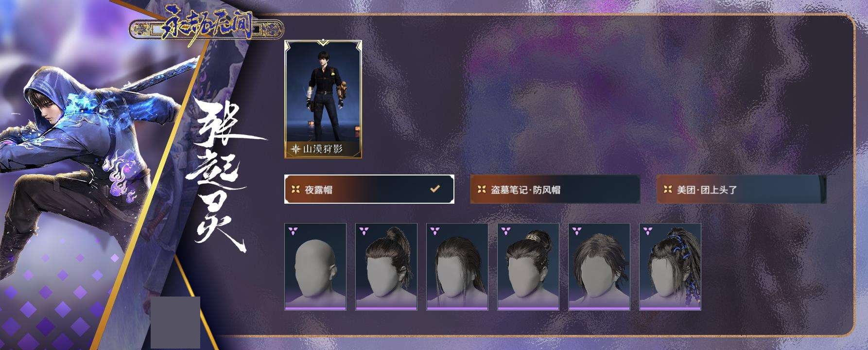The height and width of the screenshot is (350, 868).
Task: Click the checkmark on 夜露帽
Action: click(435, 189)
